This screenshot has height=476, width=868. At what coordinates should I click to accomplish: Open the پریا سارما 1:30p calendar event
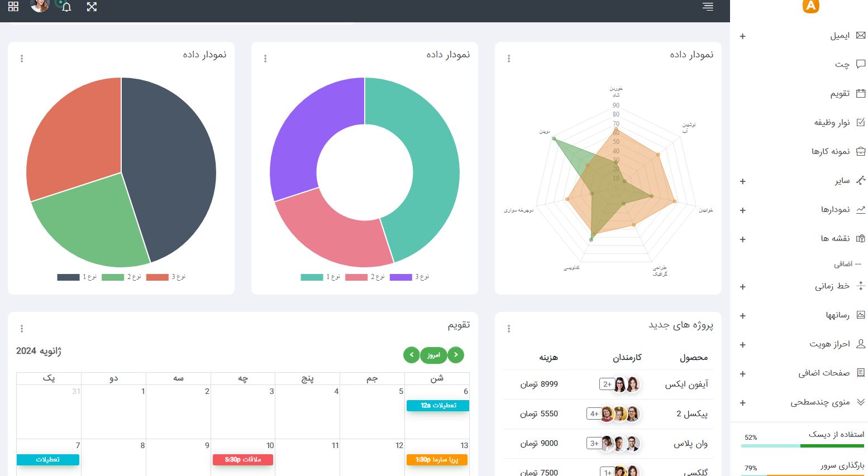(x=437, y=459)
